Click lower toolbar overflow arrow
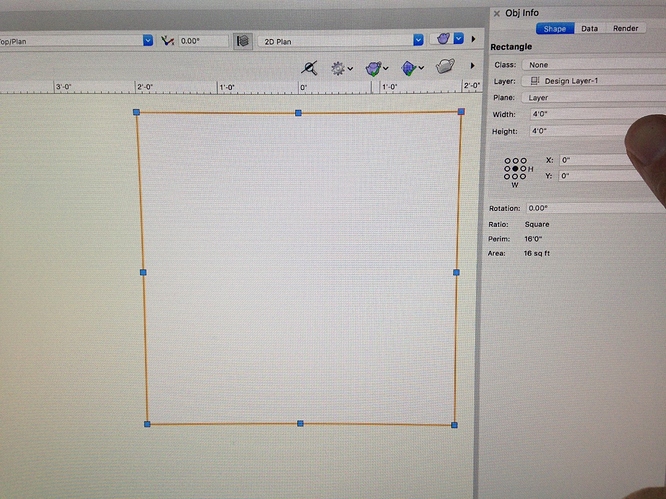The width and height of the screenshot is (666, 499). click(472, 66)
